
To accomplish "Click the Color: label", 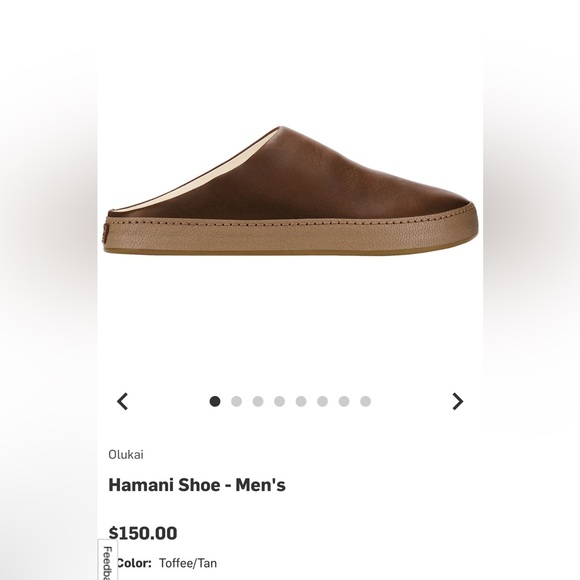I will (134, 563).
